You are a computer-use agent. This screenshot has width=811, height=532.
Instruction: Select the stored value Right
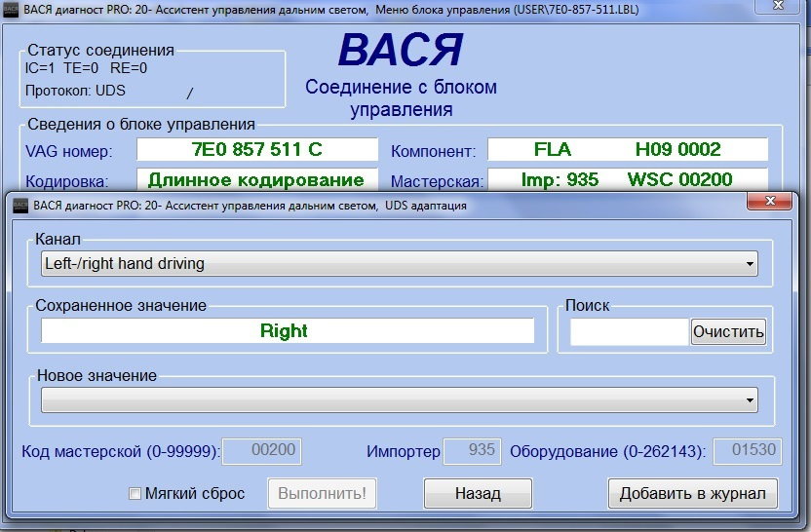[288, 331]
